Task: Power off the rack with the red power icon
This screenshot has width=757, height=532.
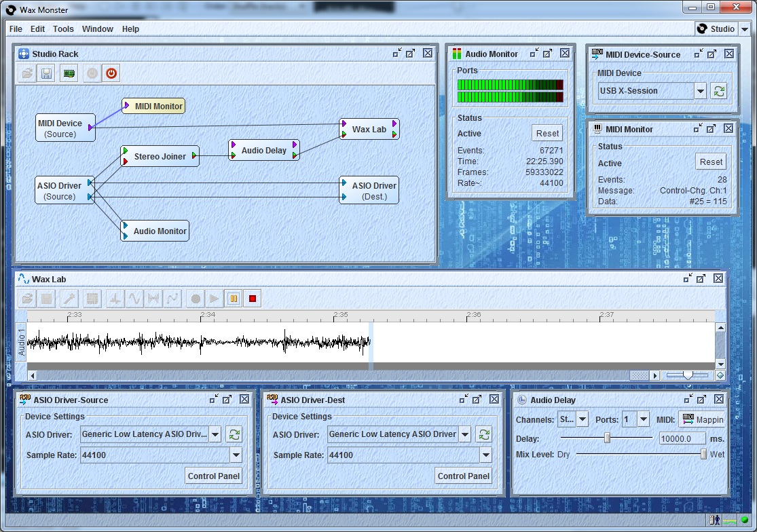Action: 111,73
